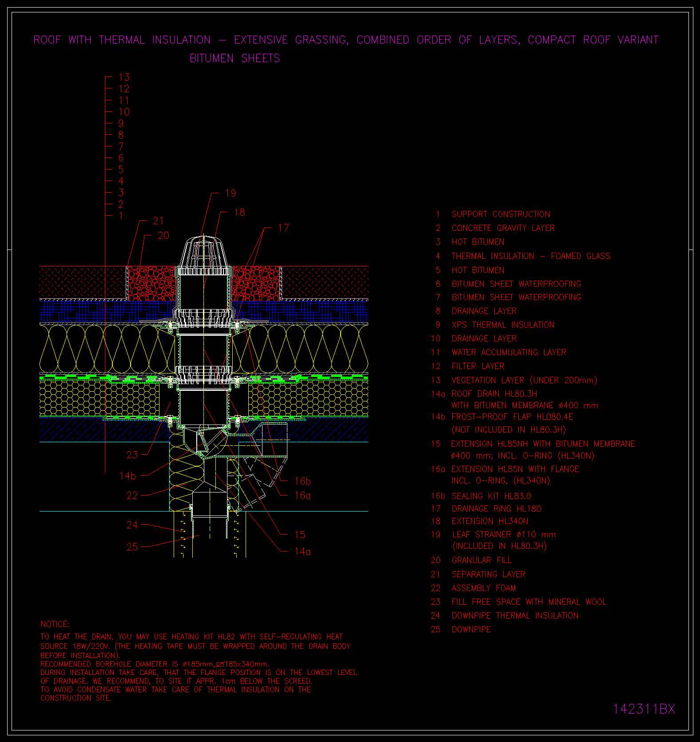Click callout number 19 above the strainer
Screen dimensions: 700x742
coord(231,193)
